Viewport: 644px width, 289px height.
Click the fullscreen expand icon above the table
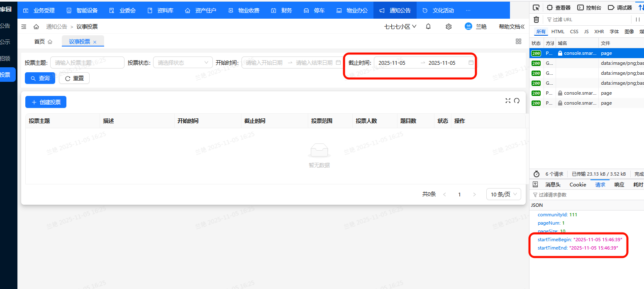[x=508, y=100]
